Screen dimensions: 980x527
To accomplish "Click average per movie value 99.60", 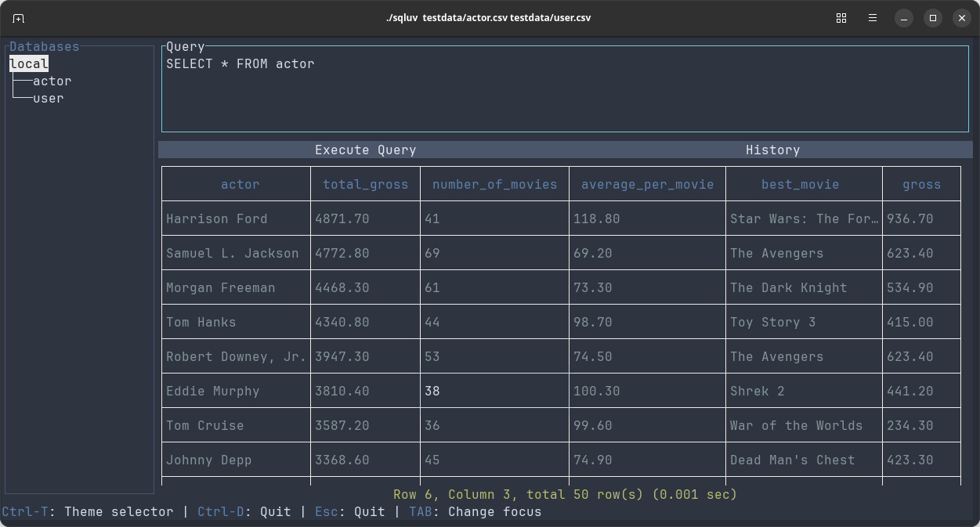I will point(593,426).
